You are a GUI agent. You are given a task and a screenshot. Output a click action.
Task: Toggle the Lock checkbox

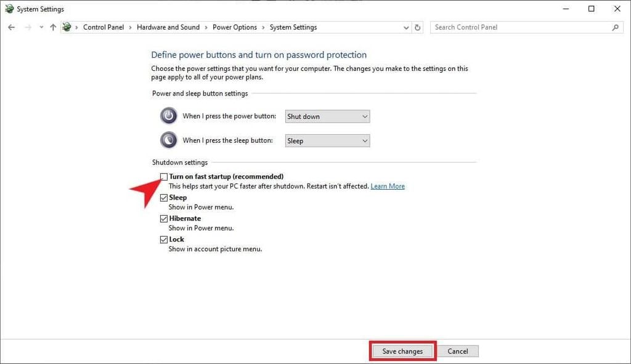tap(163, 240)
